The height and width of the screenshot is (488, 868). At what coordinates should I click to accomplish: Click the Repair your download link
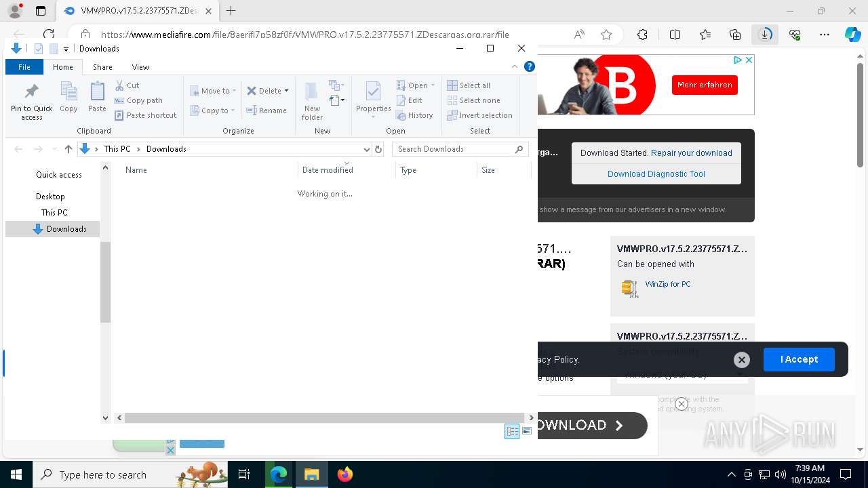coord(691,153)
